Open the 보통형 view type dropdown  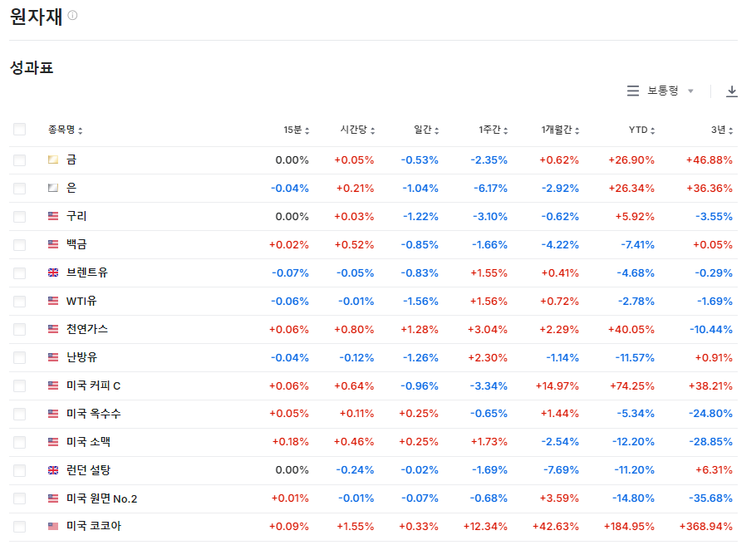[x=670, y=91]
